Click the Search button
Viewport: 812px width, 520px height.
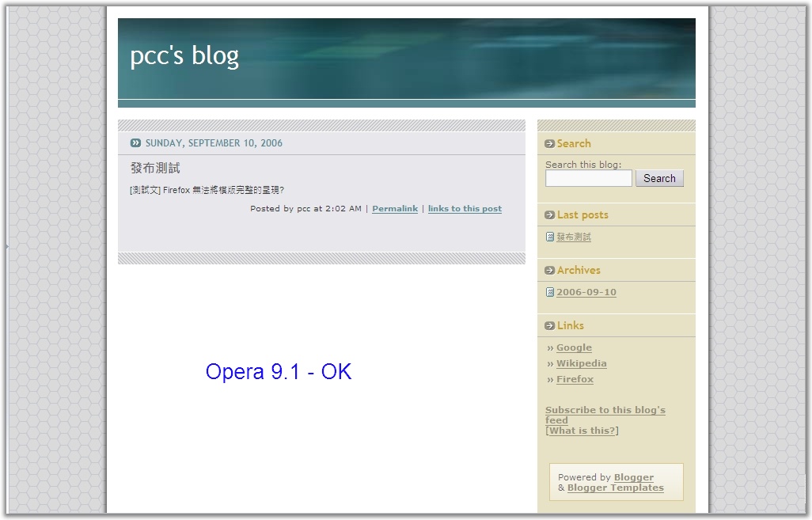click(x=659, y=178)
